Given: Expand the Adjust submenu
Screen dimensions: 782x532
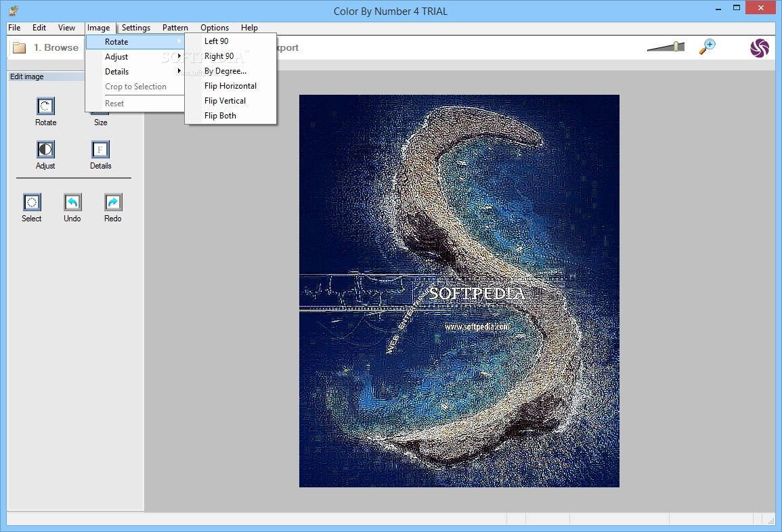Looking at the screenshot, I should [x=135, y=57].
